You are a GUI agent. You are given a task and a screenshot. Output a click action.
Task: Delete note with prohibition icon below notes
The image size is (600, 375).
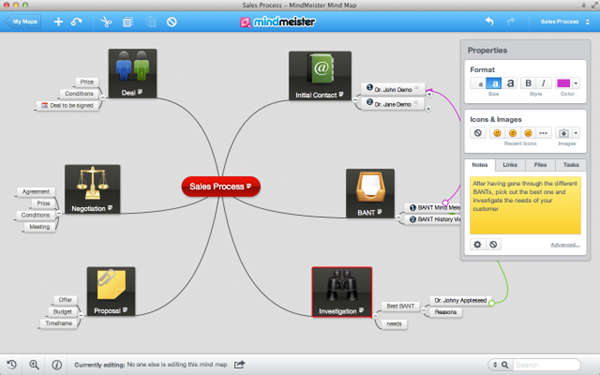pos(493,244)
